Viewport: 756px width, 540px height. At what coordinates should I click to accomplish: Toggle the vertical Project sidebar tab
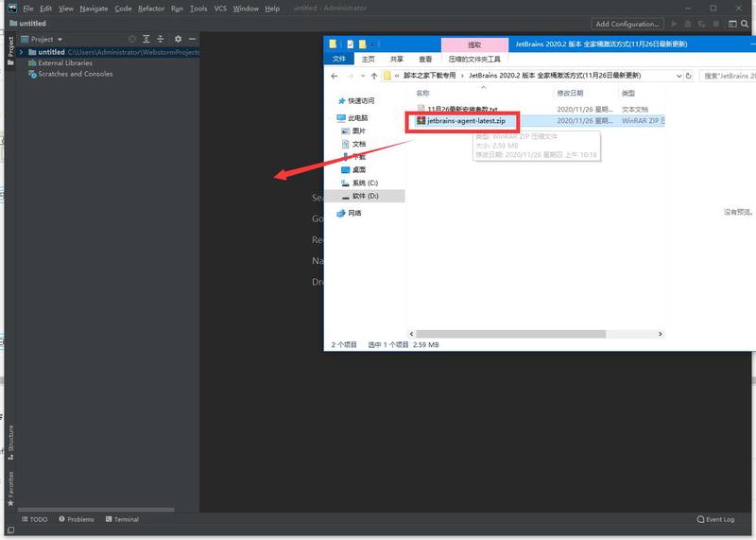pos(10,51)
